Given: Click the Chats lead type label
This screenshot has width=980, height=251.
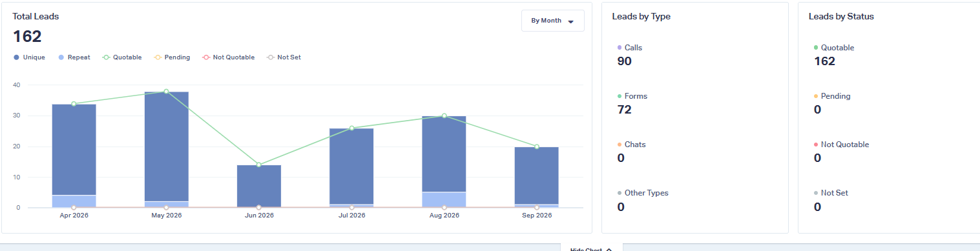Looking at the screenshot, I should pyautogui.click(x=635, y=145).
